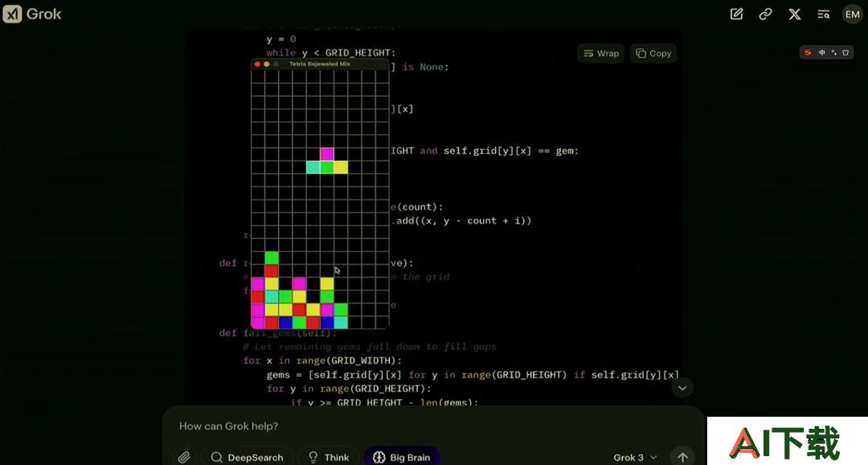Image resolution: width=868 pixels, height=465 pixels.
Task: Open the skin icon in IME bar
Action: click(845, 52)
